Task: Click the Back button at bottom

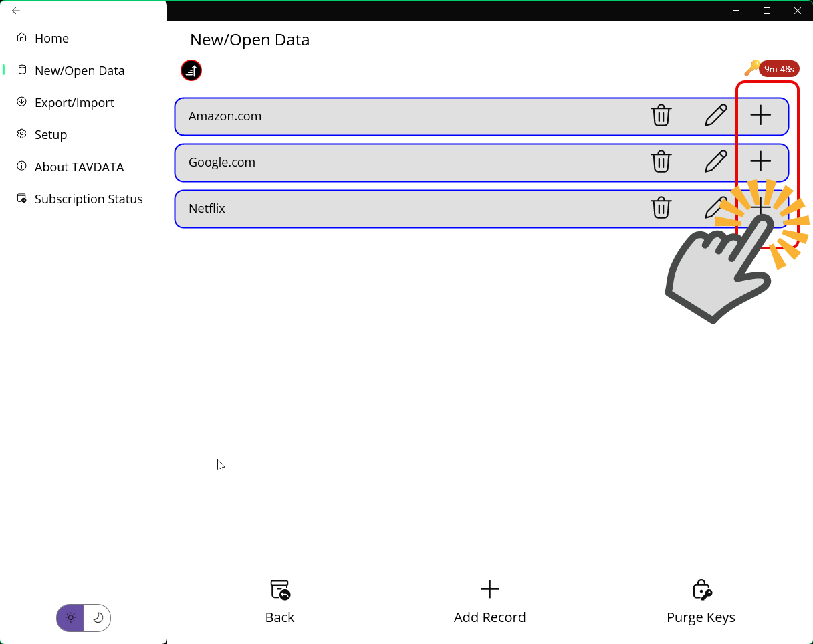Action: point(279,602)
